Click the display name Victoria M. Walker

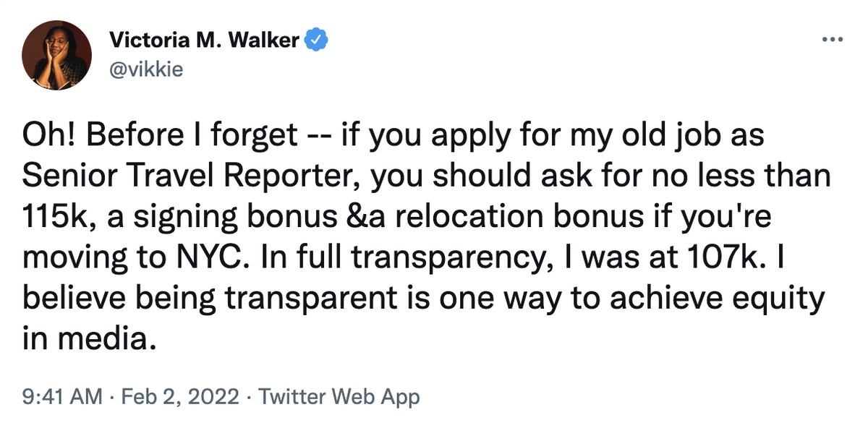point(204,40)
